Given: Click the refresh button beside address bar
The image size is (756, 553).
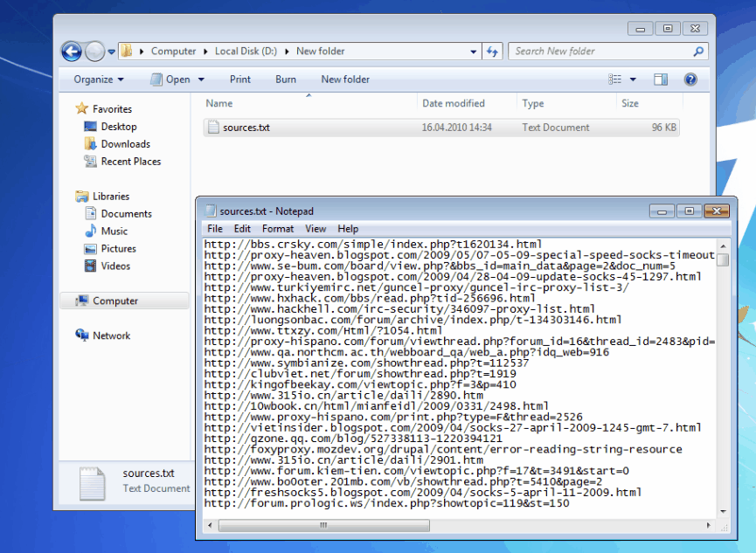Looking at the screenshot, I should pyautogui.click(x=492, y=52).
